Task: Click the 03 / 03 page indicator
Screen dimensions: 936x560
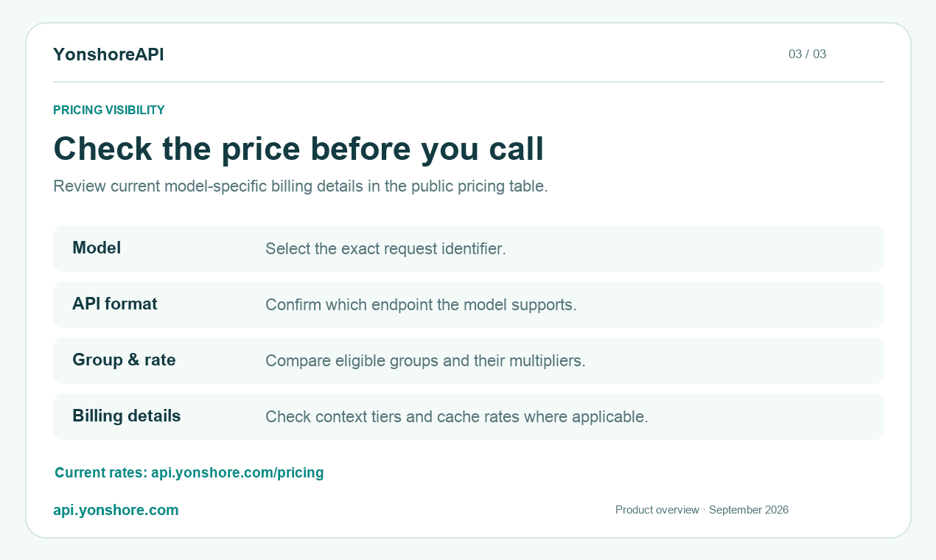Action: tap(807, 54)
